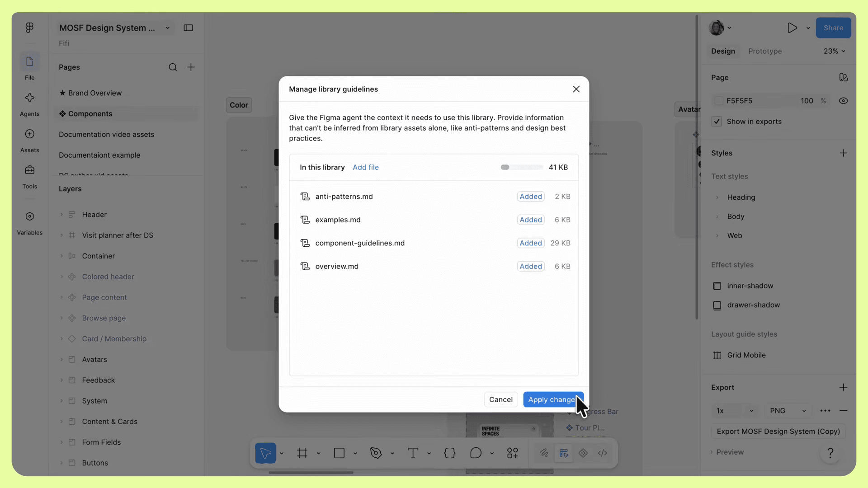
Task: Search pages with magnifier icon
Action: (173, 67)
